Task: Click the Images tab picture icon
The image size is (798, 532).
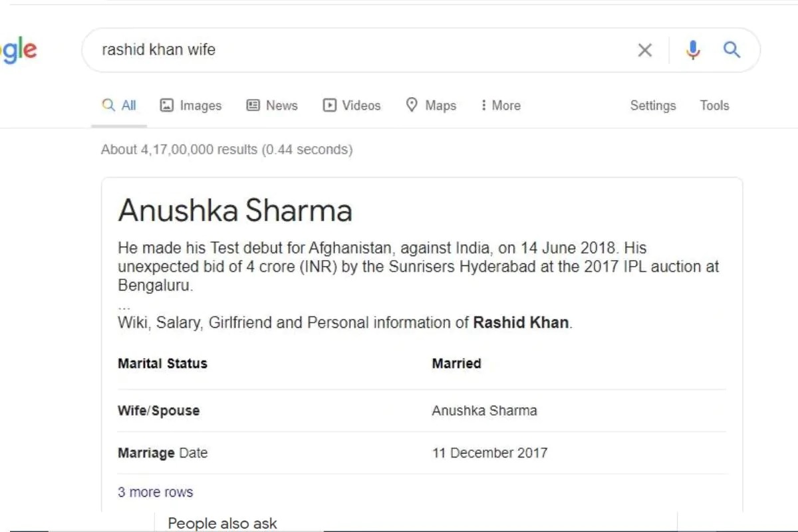Action: point(166,105)
